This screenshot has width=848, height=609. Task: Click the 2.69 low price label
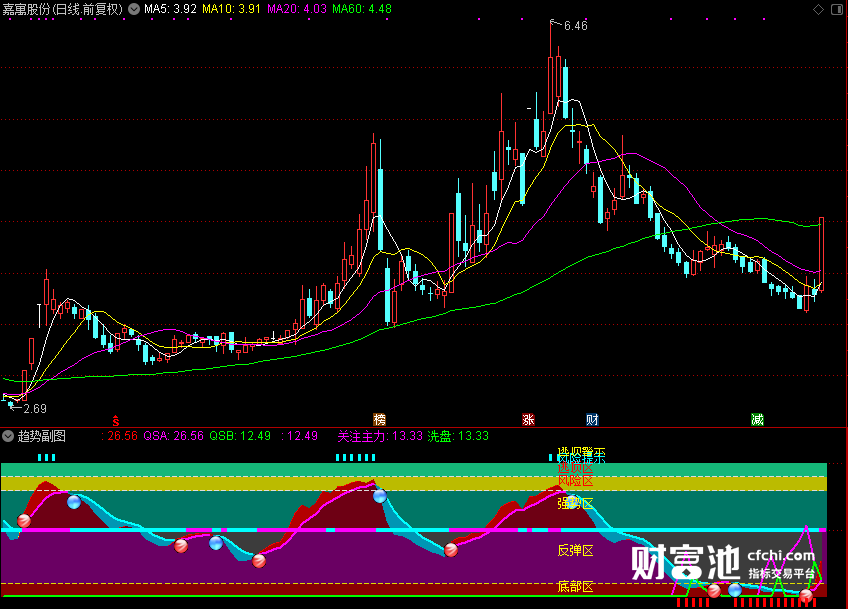[x=35, y=408]
